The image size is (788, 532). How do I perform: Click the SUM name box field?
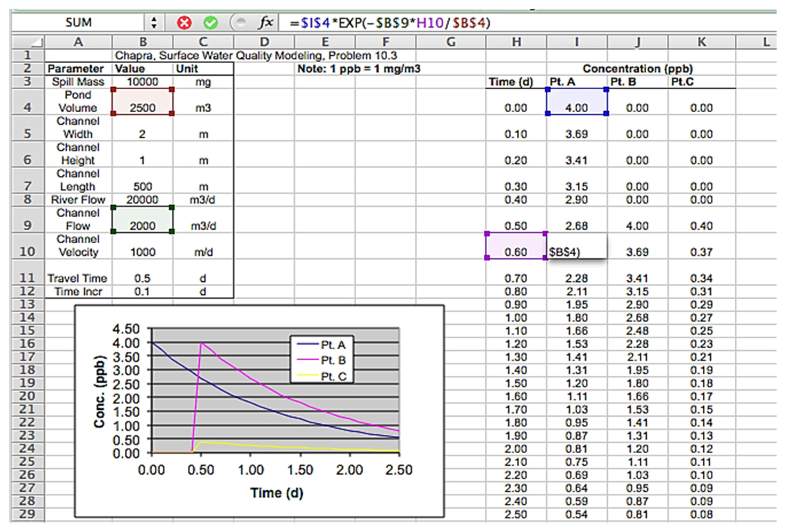pos(78,23)
